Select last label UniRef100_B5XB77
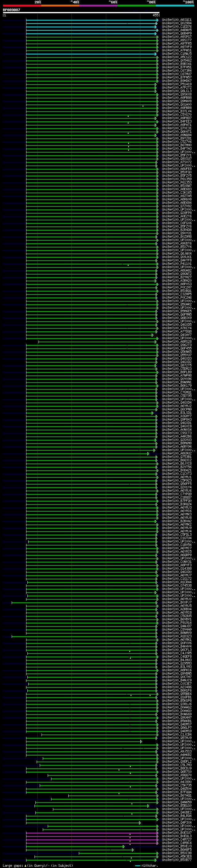The image size is (197, 868). click(x=176, y=860)
